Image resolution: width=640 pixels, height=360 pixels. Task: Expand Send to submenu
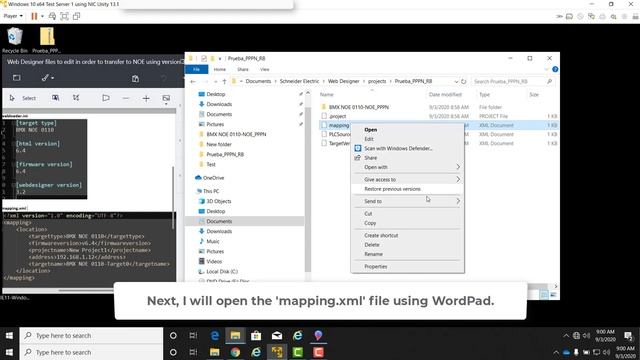point(407,201)
